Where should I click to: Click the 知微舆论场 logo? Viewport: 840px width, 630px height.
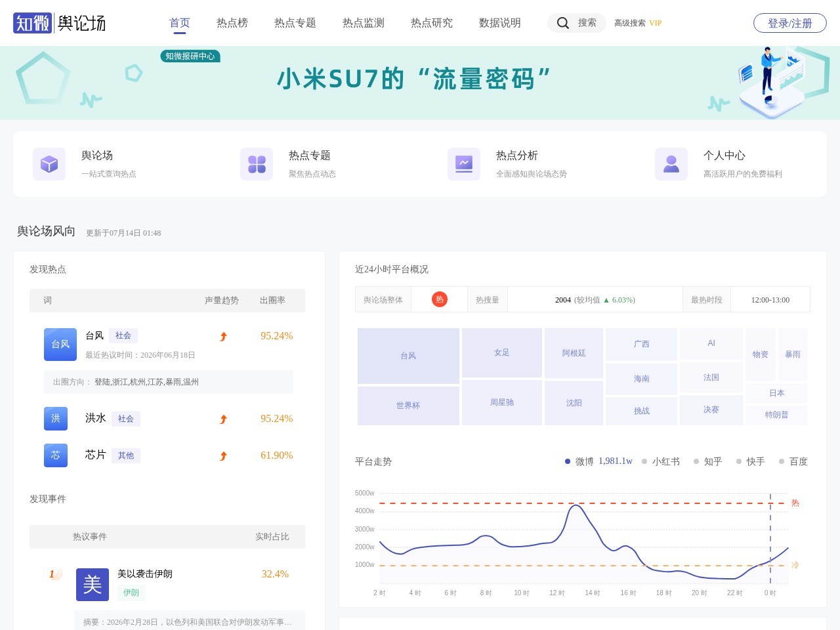click(x=60, y=23)
